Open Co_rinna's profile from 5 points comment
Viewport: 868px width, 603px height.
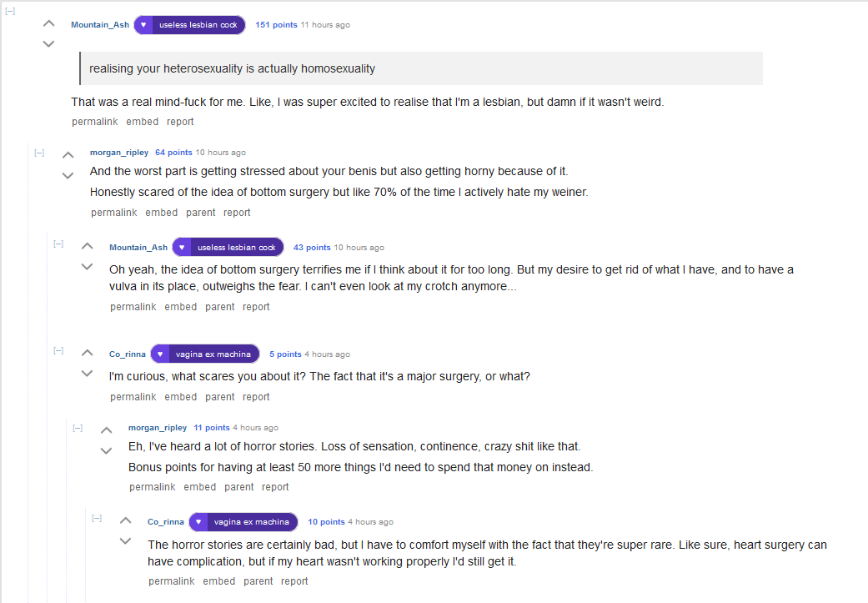(x=128, y=354)
